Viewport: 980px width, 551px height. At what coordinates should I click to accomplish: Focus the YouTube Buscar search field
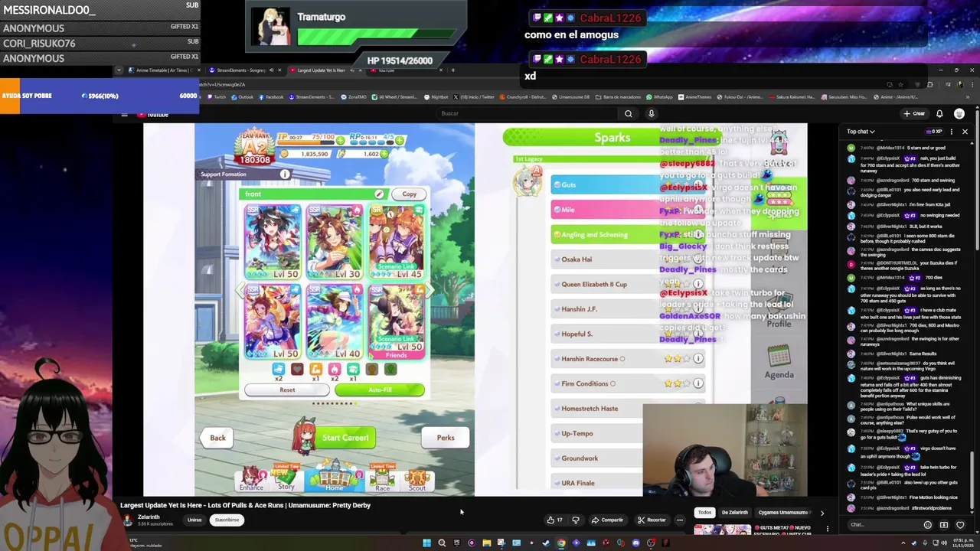[x=528, y=113]
